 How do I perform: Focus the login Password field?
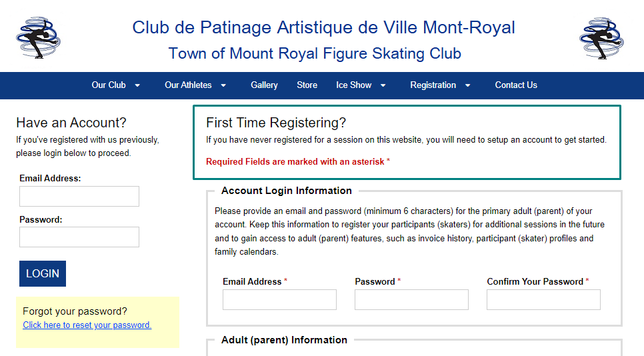pyautogui.click(x=79, y=237)
